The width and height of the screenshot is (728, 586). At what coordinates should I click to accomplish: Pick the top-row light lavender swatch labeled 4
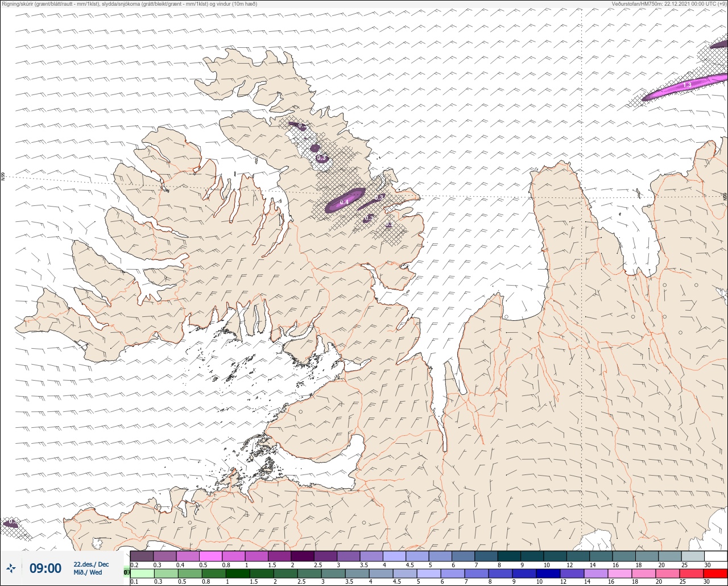[394, 556]
